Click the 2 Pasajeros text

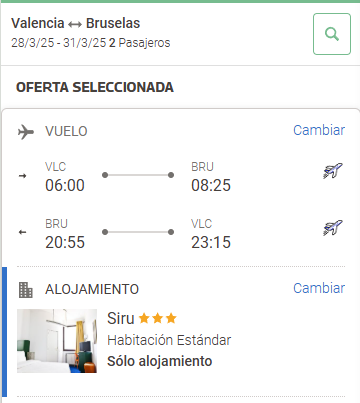[x=139, y=43]
